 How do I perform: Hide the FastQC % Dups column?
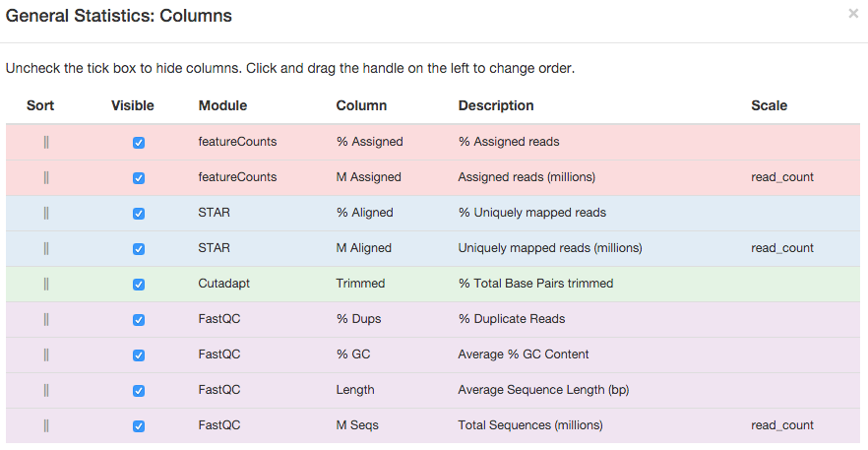pyautogui.click(x=139, y=320)
